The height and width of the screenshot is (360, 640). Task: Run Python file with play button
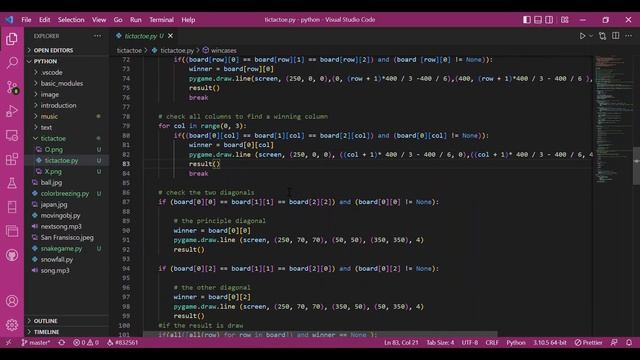(x=582, y=36)
